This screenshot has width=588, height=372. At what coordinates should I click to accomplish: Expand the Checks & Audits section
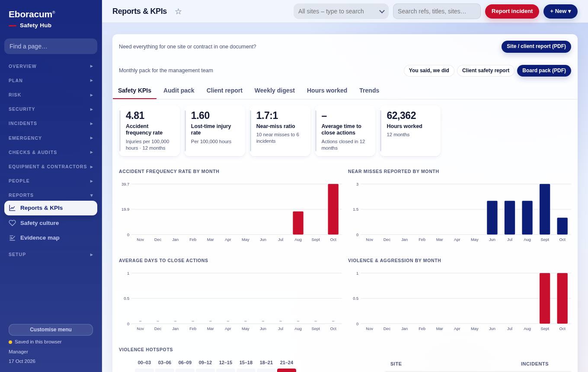(x=51, y=152)
